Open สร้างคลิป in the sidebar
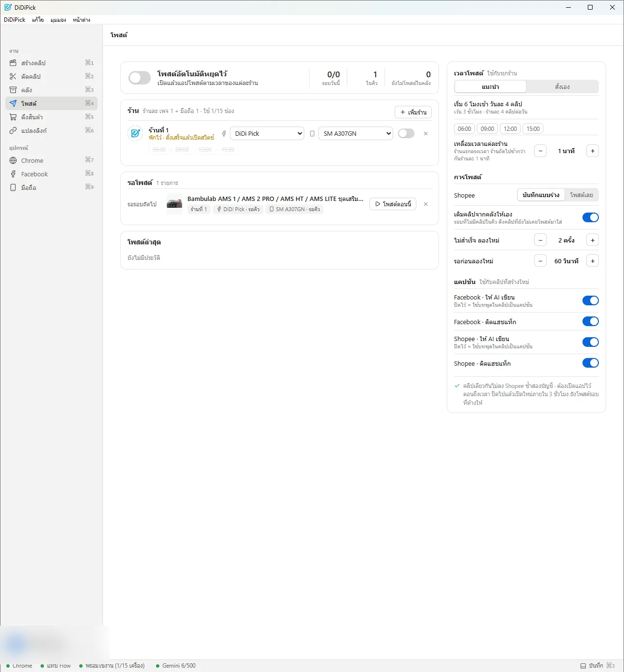The image size is (624, 672). [x=51, y=63]
